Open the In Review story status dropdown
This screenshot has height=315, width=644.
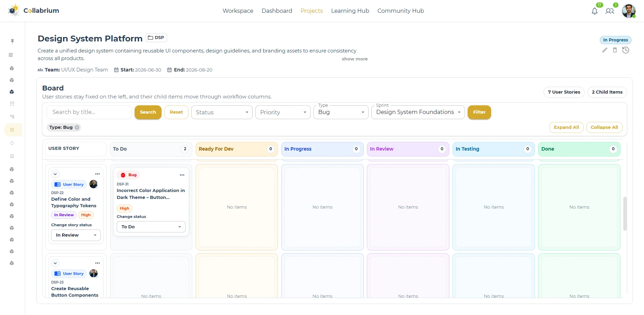click(76, 235)
